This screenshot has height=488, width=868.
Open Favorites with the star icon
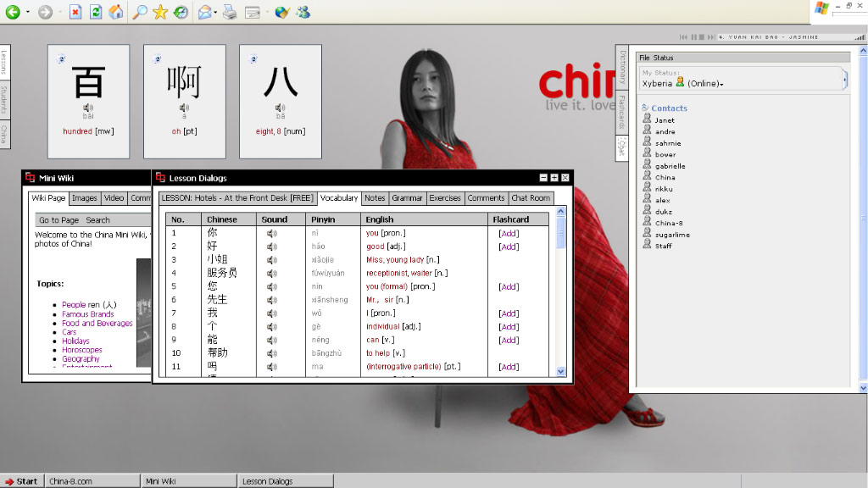(160, 12)
